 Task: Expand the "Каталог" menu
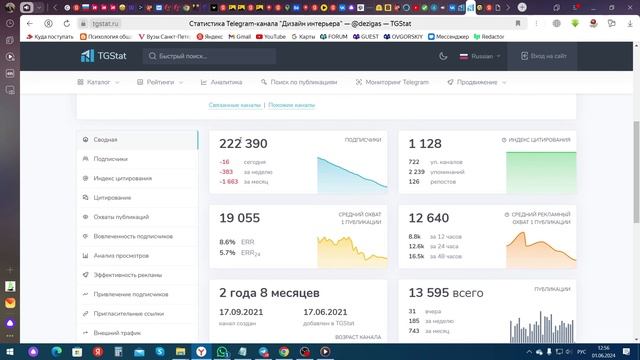coord(98,82)
